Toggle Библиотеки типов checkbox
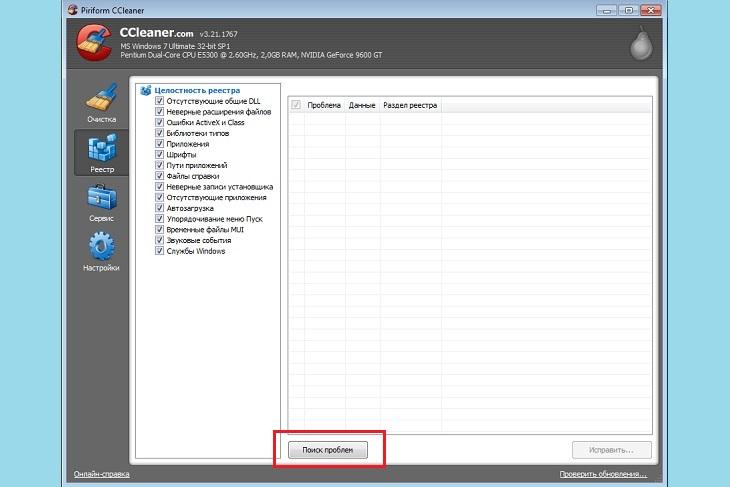 [x=159, y=133]
